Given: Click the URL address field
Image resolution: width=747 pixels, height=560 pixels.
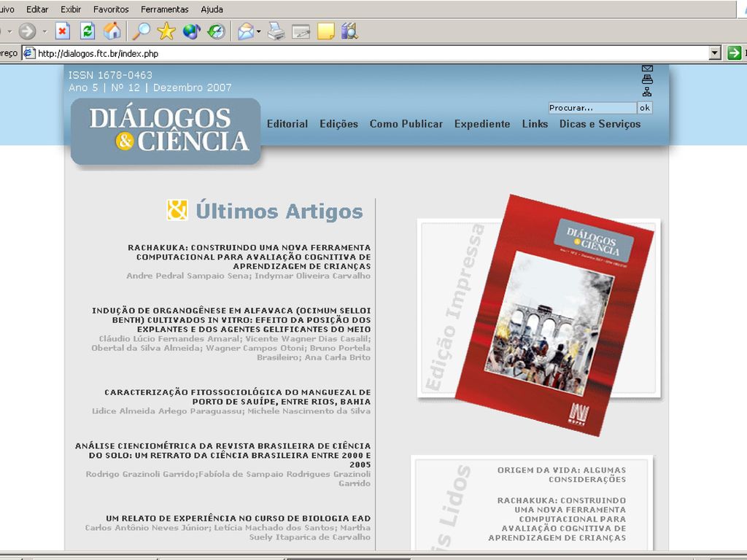Looking at the screenshot, I should coord(371,53).
